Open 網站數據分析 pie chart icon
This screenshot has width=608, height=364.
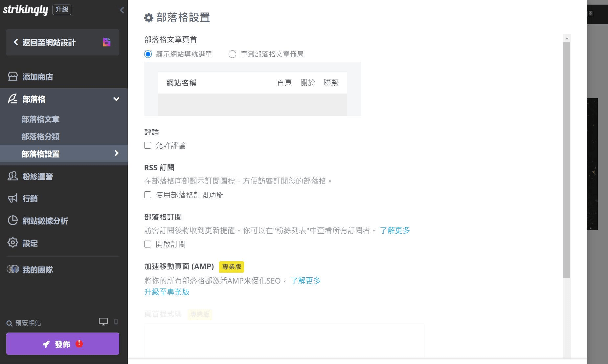(12, 221)
